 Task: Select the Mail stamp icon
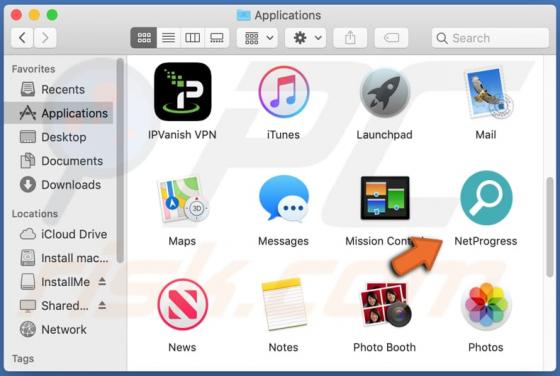pyautogui.click(x=488, y=92)
